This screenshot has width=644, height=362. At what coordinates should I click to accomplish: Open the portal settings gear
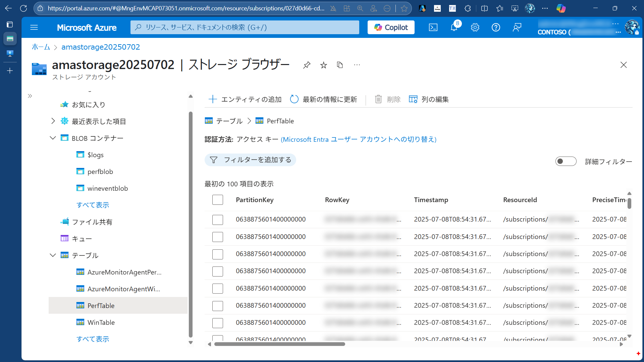tap(475, 27)
